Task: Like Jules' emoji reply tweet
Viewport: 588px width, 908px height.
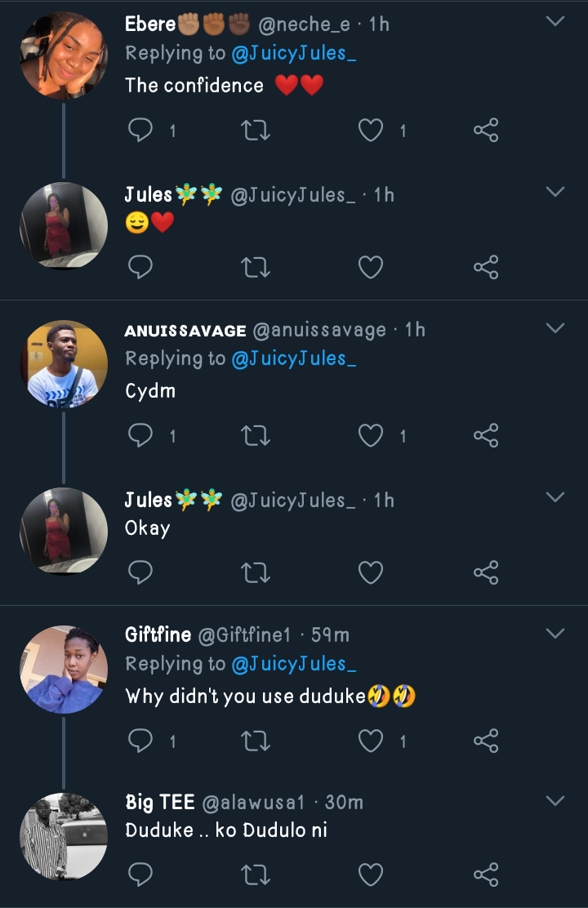Action: [x=371, y=267]
